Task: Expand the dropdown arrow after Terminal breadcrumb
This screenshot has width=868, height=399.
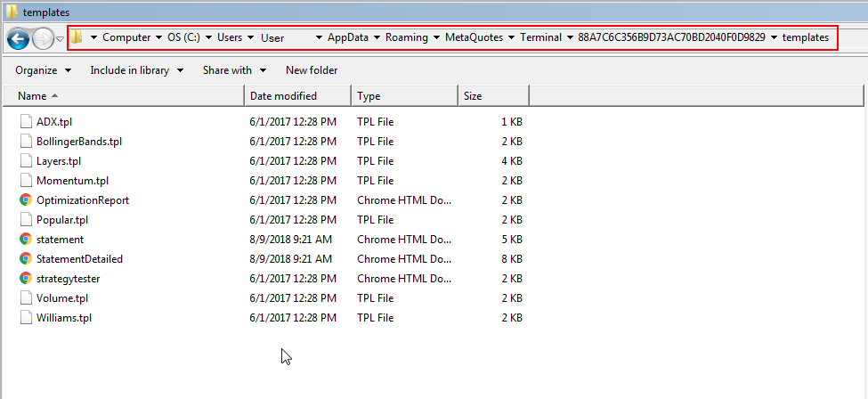Action: pos(570,37)
